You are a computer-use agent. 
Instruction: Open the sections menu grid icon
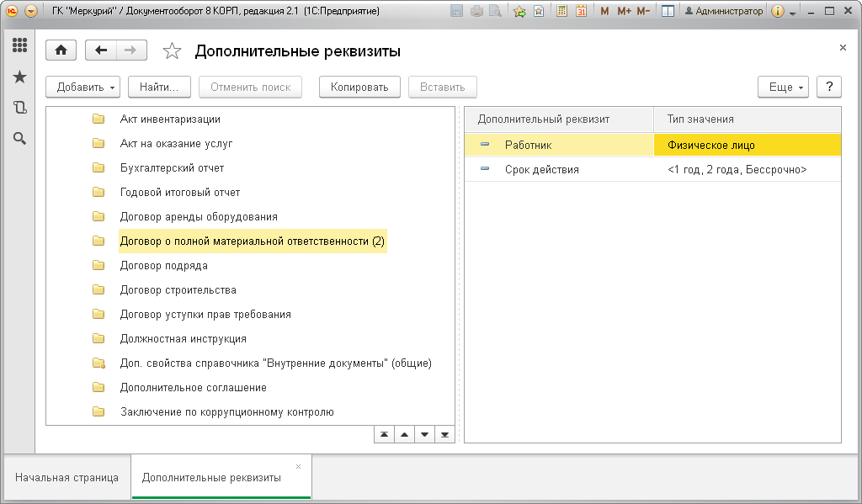click(x=20, y=45)
